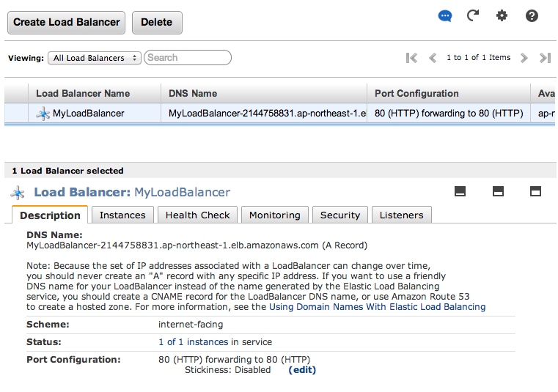Switch to the Description tab
Image resolution: width=558 pixels, height=392 pixels.
coord(50,215)
